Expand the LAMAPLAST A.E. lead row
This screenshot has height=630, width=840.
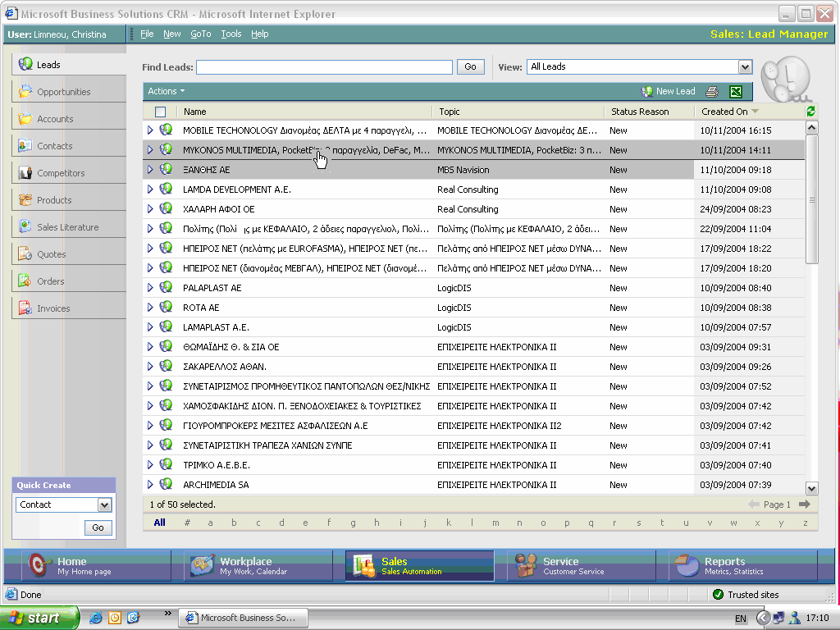(150, 327)
